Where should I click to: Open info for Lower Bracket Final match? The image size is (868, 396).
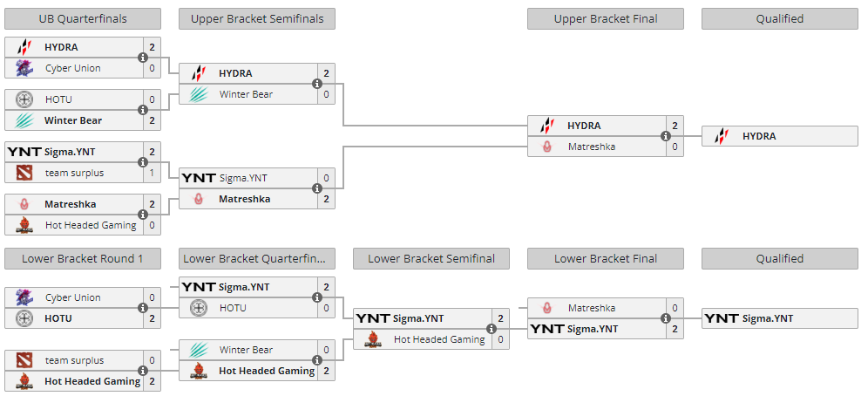(x=665, y=318)
